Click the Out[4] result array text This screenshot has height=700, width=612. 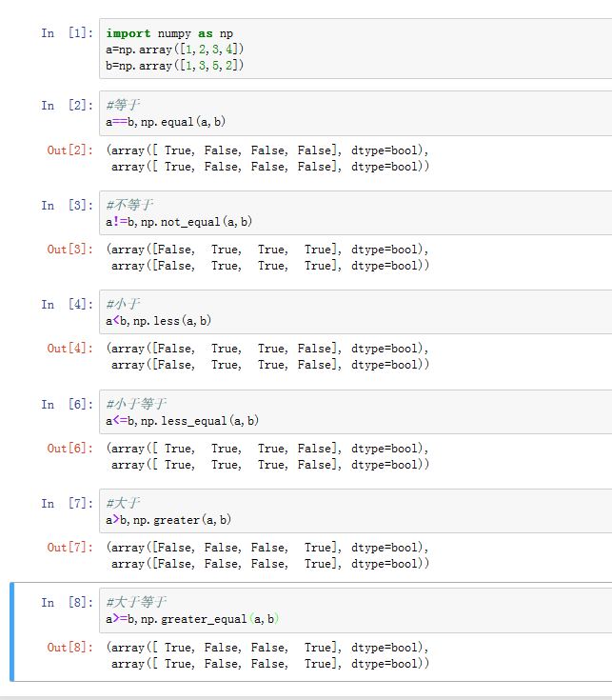268,357
